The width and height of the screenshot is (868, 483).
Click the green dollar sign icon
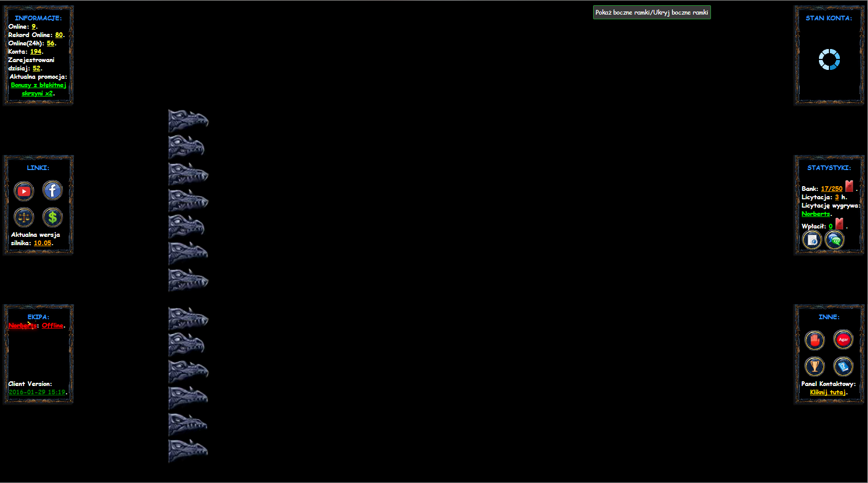[52, 218]
